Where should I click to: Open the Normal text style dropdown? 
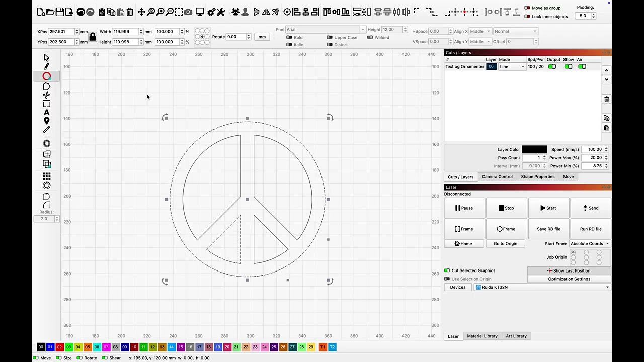click(x=516, y=31)
